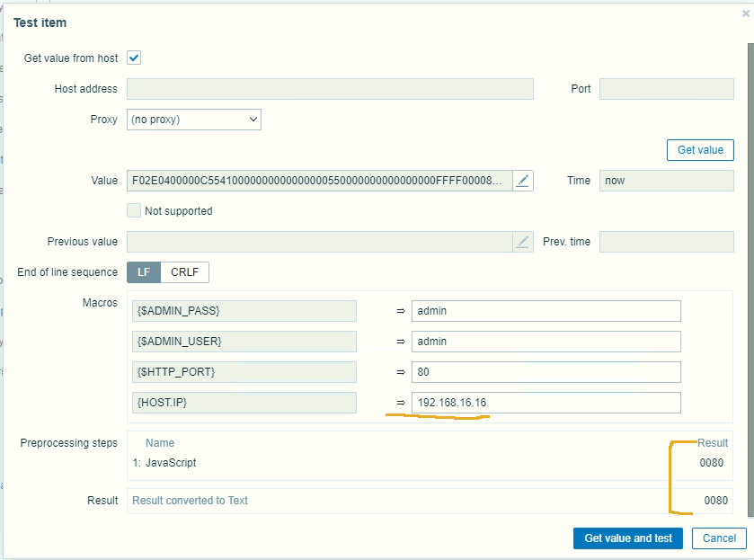Viewport: 754px width, 560px height.
Task: Edit the {$ADMIN_USER} macro value field
Action: [546, 342]
